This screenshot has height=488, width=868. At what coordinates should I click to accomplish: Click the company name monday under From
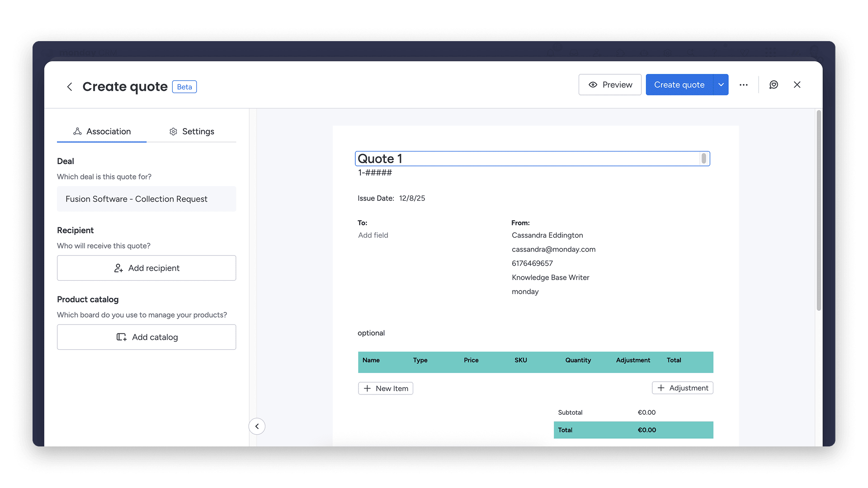click(x=525, y=291)
